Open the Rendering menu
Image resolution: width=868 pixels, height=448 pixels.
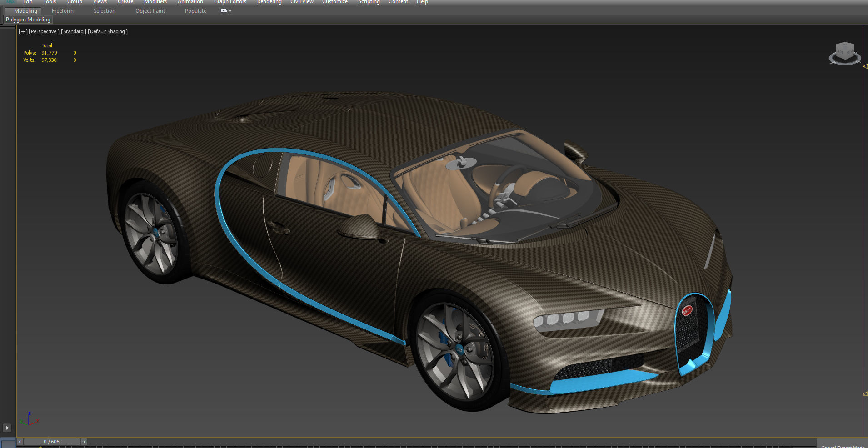[269, 2]
